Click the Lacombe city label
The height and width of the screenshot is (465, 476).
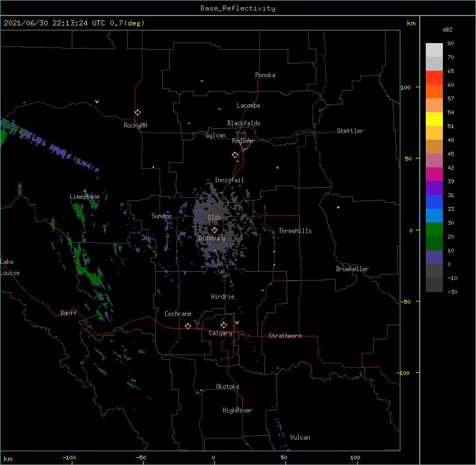point(248,105)
